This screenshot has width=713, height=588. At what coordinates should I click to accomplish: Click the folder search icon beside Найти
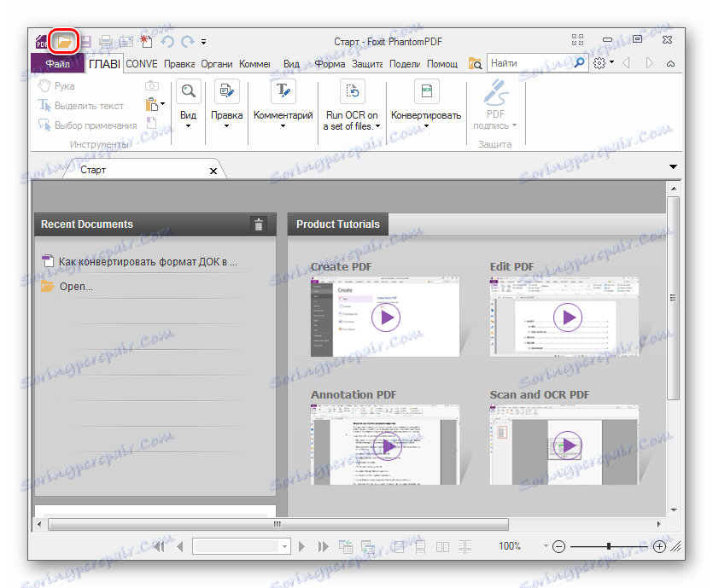pyautogui.click(x=475, y=64)
